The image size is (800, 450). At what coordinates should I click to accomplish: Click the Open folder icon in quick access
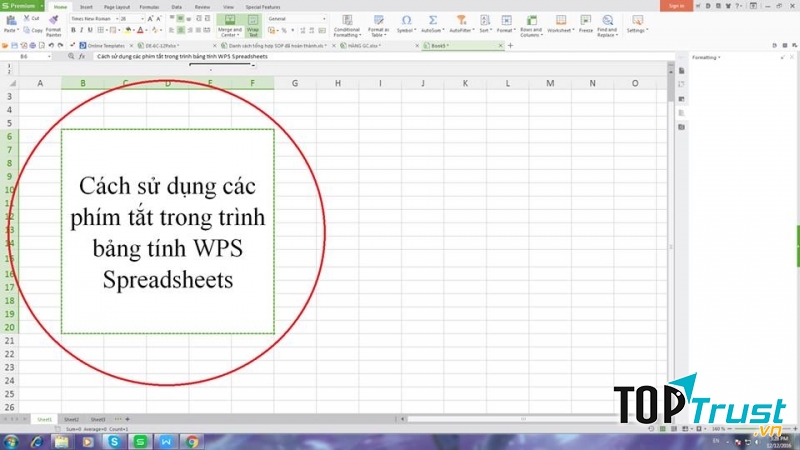pos(5,45)
